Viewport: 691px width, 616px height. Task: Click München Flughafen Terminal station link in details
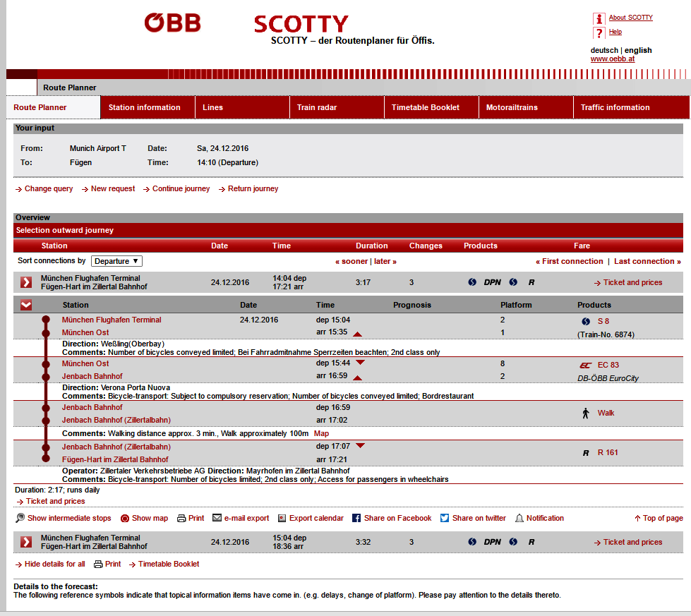pos(112,320)
